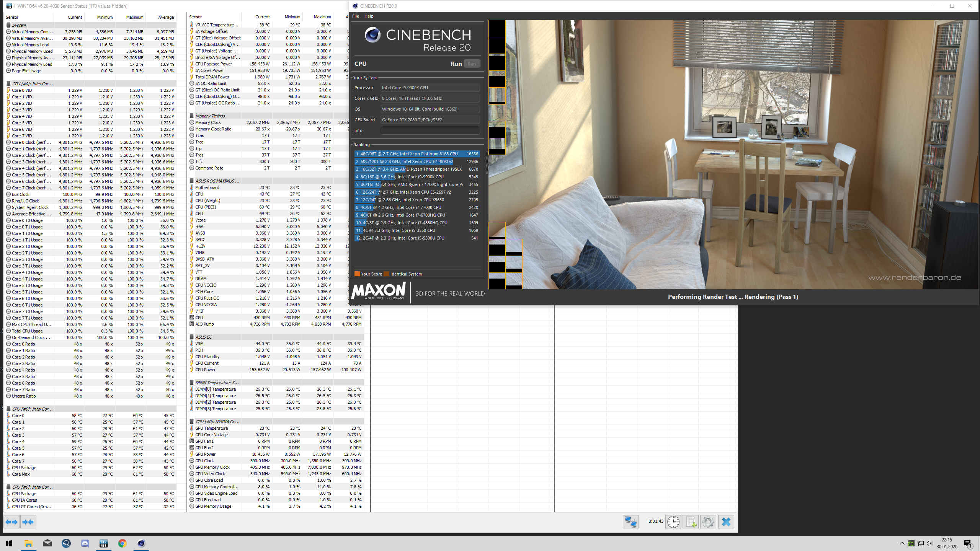Open HWiNFO remote network monitoring icon
This screenshot has height=551, width=980.
pos(630,522)
